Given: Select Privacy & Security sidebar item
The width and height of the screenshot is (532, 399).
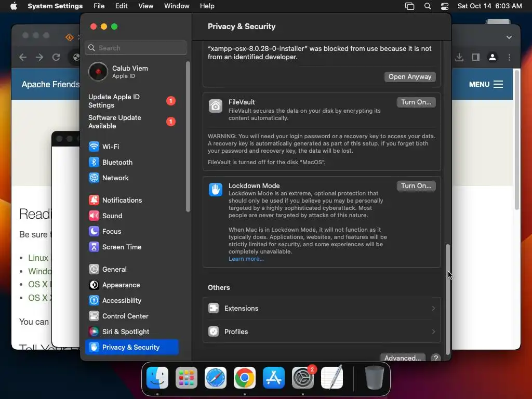Looking at the screenshot, I should 131,347.
